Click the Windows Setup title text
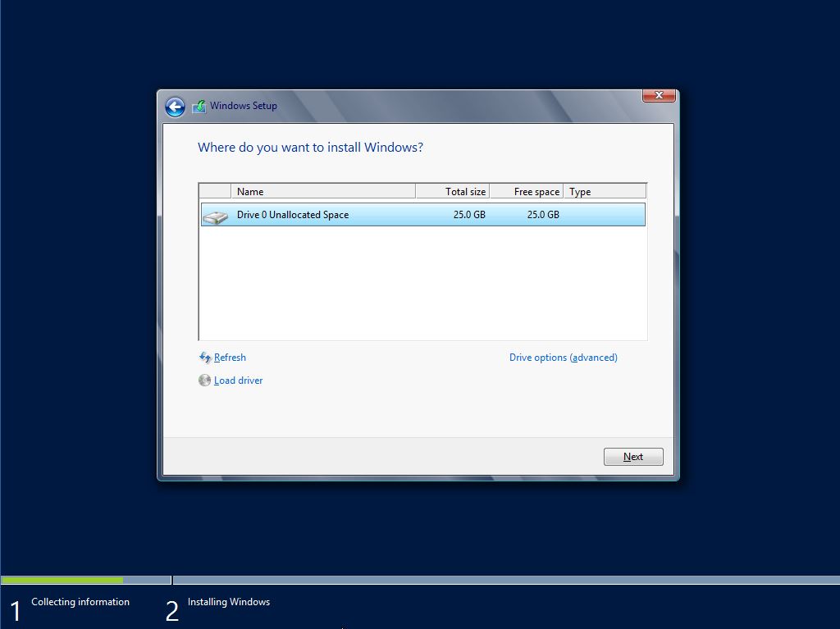 tap(244, 106)
